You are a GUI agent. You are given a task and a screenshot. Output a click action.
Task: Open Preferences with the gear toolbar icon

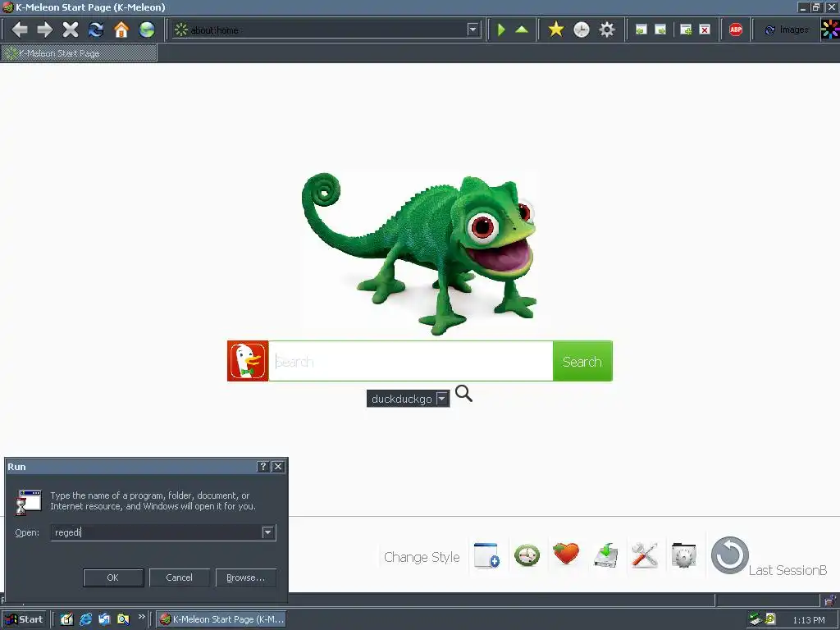(x=607, y=30)
